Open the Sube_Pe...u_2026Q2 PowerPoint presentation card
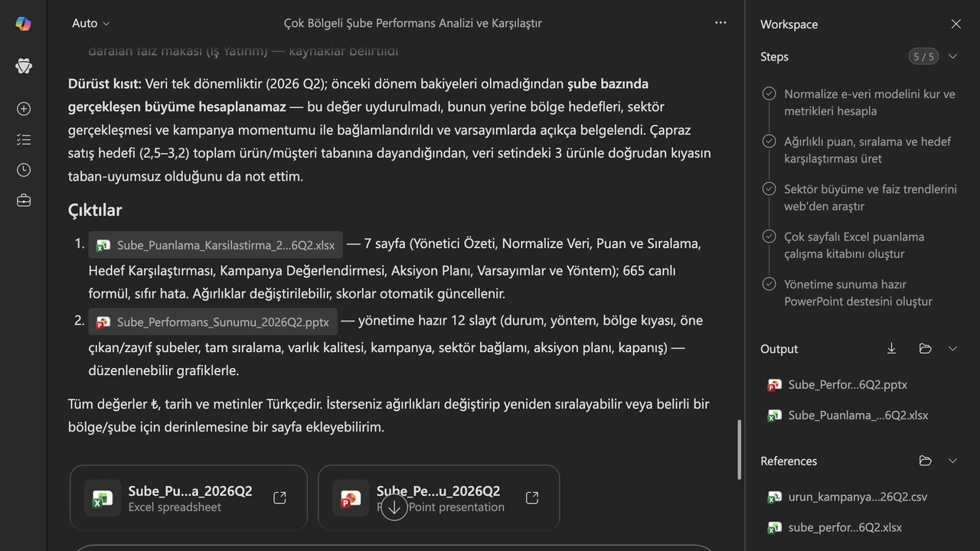The height and width of the screenshot is (551, 980). (439, 498)
